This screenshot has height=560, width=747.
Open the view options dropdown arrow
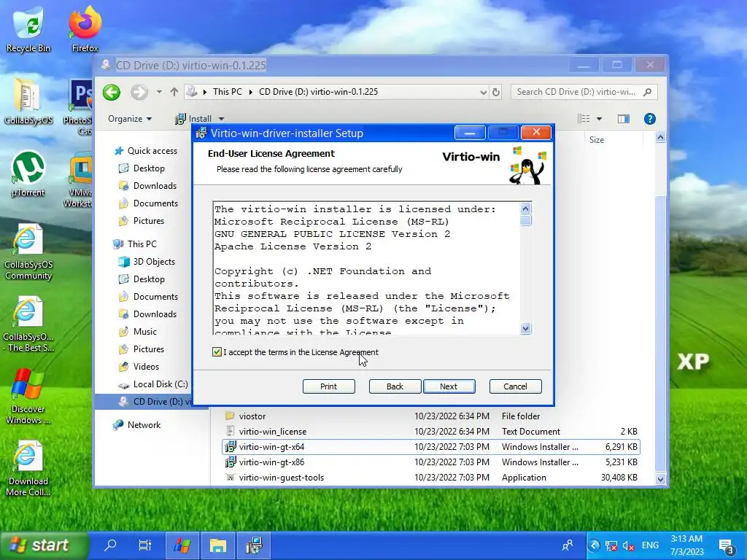click(600, 119)
